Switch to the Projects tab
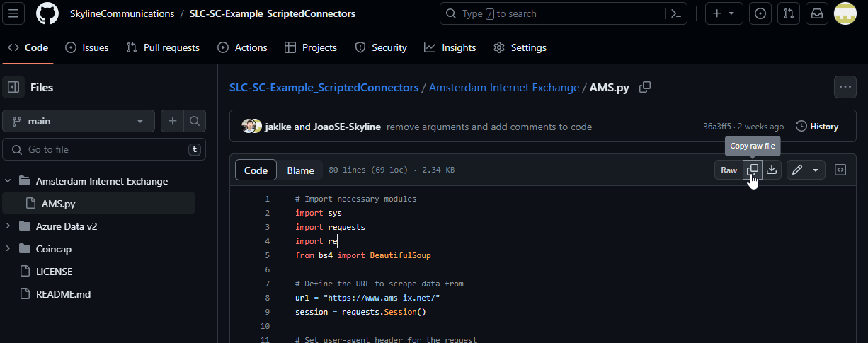Viewport: 868px width, 343px height. click(x=311, y=47)
